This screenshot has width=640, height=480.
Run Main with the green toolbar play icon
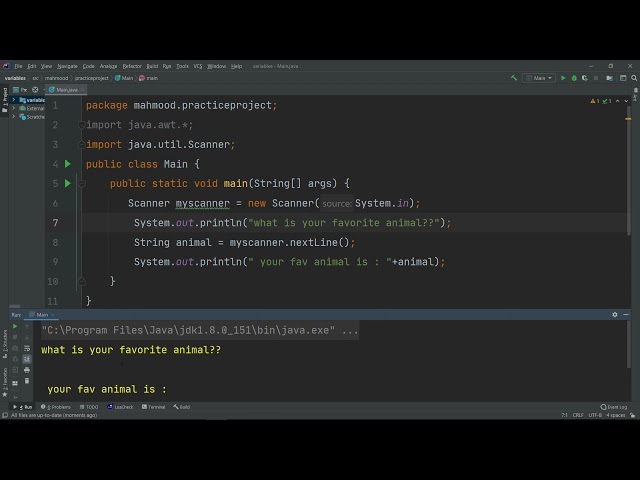[563, 78]
